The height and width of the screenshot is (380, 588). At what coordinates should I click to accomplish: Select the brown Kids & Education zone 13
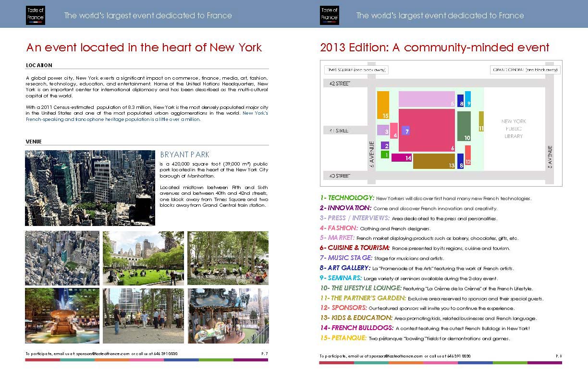click(x=434, y=161)
